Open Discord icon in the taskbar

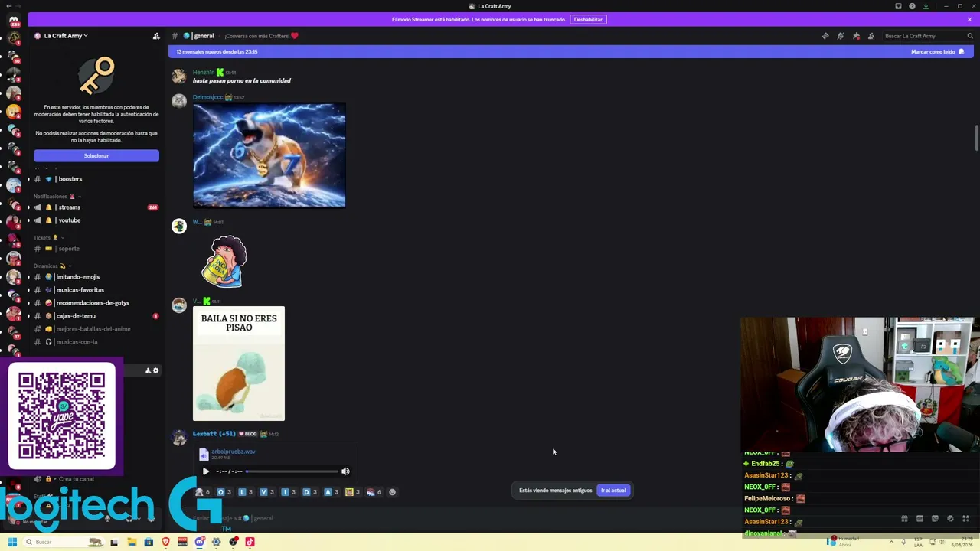199,542
